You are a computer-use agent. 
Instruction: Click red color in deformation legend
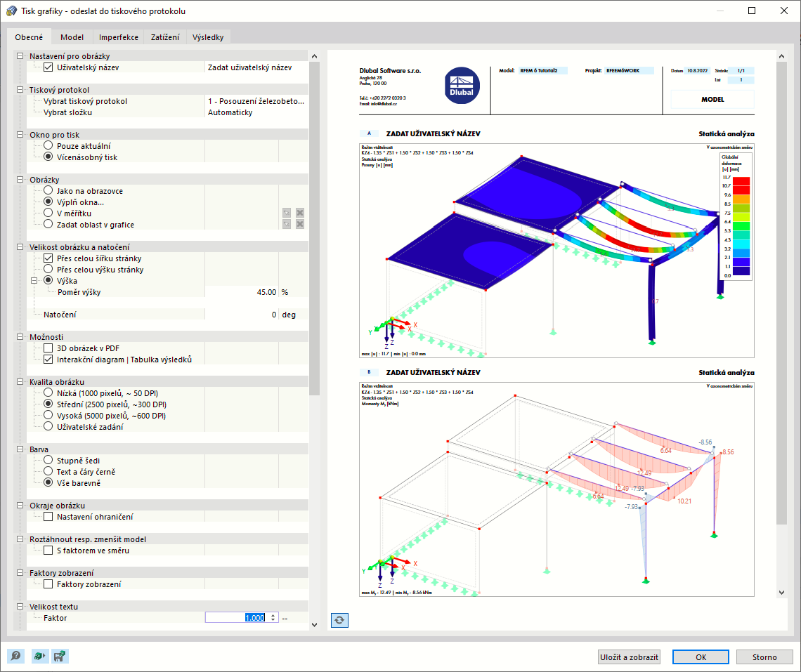741,186
